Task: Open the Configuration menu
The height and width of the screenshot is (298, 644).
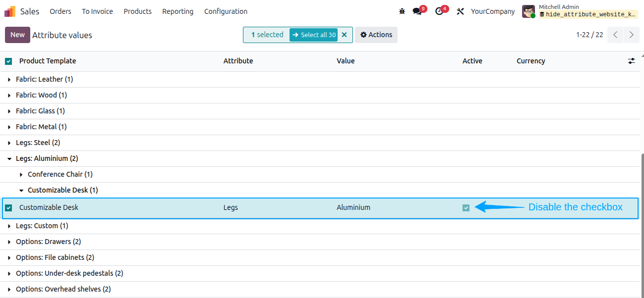Action: [x=226, y=11]
